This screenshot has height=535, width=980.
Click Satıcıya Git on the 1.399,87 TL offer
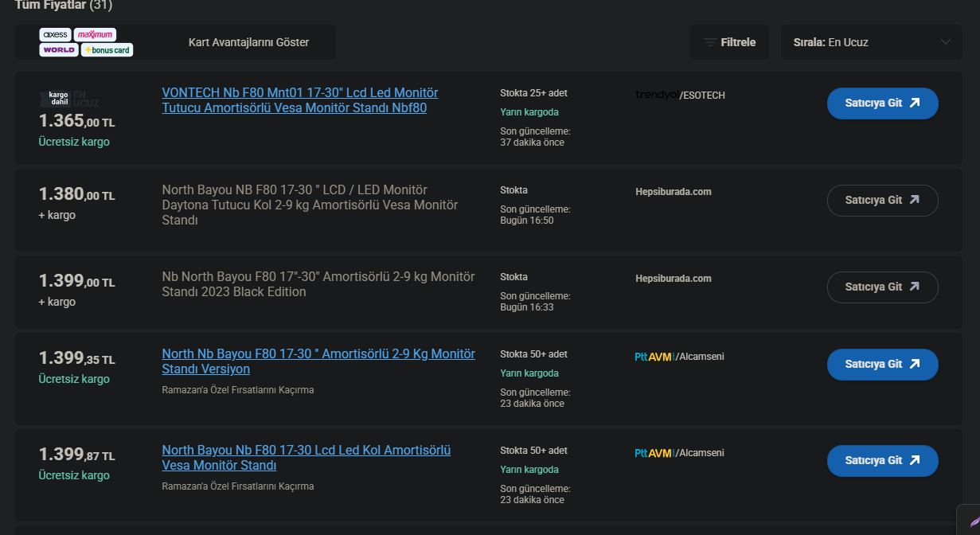[x=882, y=461]
